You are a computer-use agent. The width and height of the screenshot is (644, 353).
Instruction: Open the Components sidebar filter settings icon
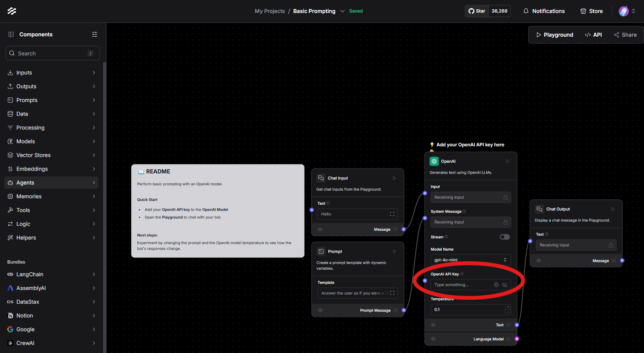pos(95,34)
